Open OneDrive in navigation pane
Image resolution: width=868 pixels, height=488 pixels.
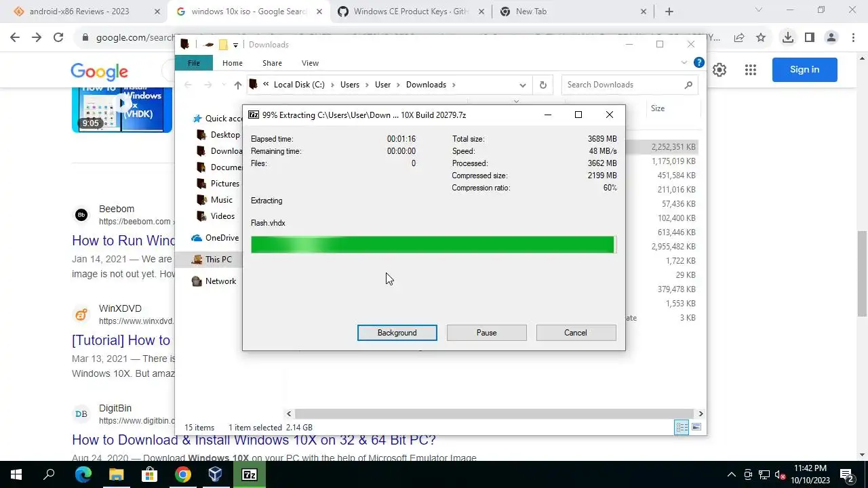pos(215,238)
